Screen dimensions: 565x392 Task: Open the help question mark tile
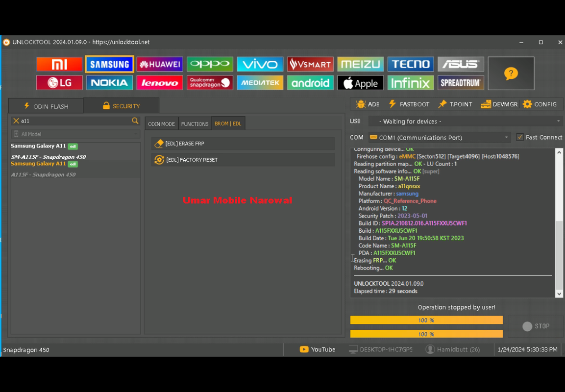click(x=511, y=73)
